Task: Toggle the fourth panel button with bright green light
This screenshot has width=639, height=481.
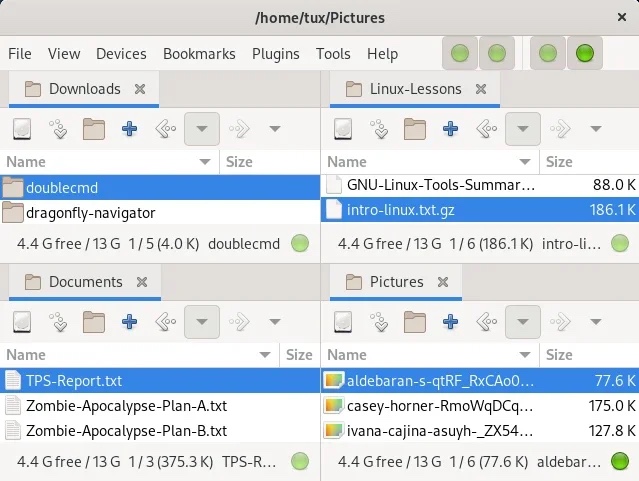Action: coord(585,53)
